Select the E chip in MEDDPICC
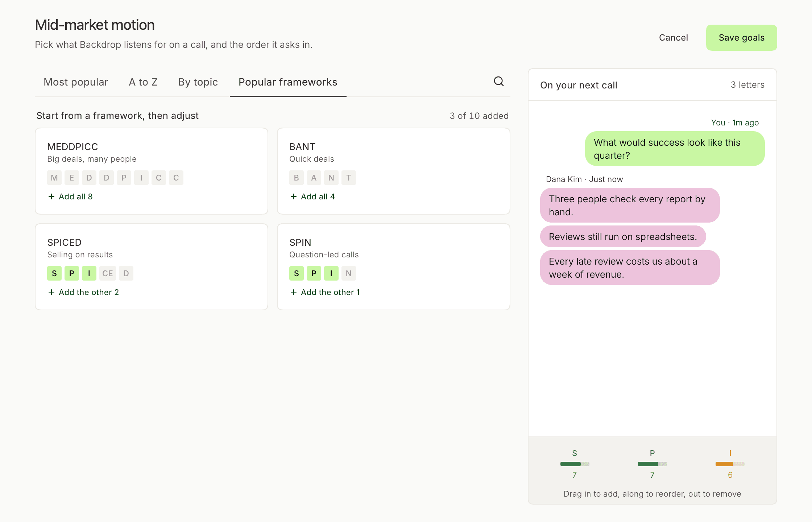Screen dimensions: 812x522 [x=72, y=178]
